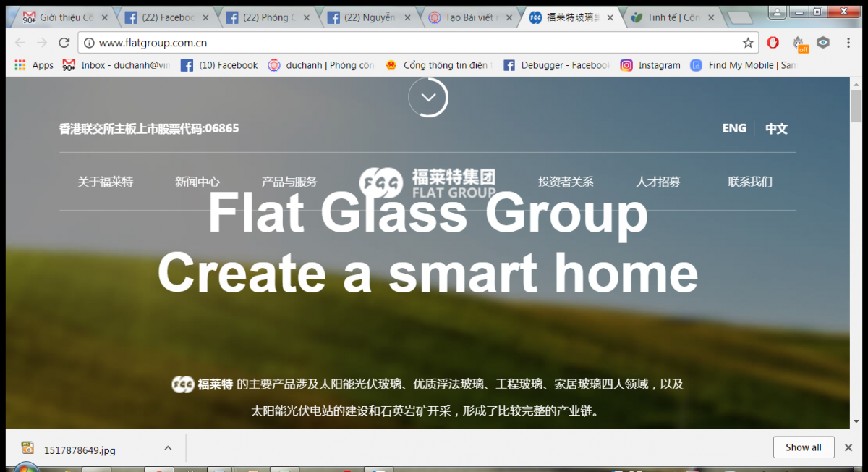
Task: Open Apps from the bookmarks bar
Action: pos(34,65)
